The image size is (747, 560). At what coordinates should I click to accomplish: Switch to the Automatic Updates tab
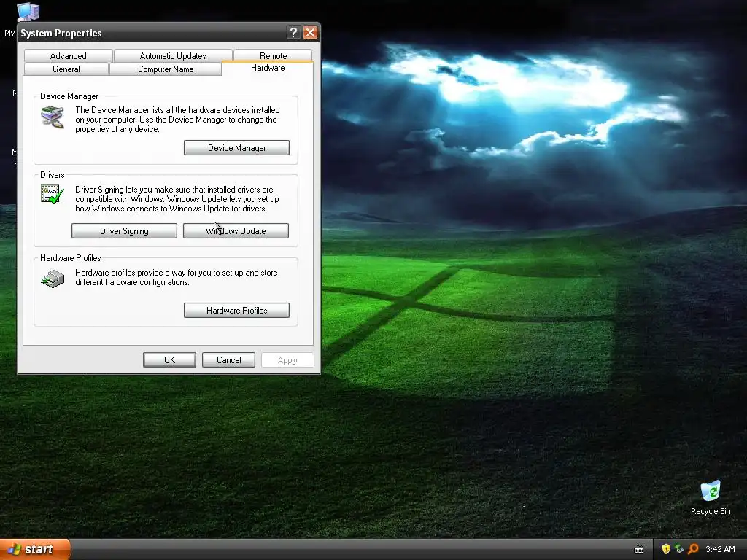173,55
